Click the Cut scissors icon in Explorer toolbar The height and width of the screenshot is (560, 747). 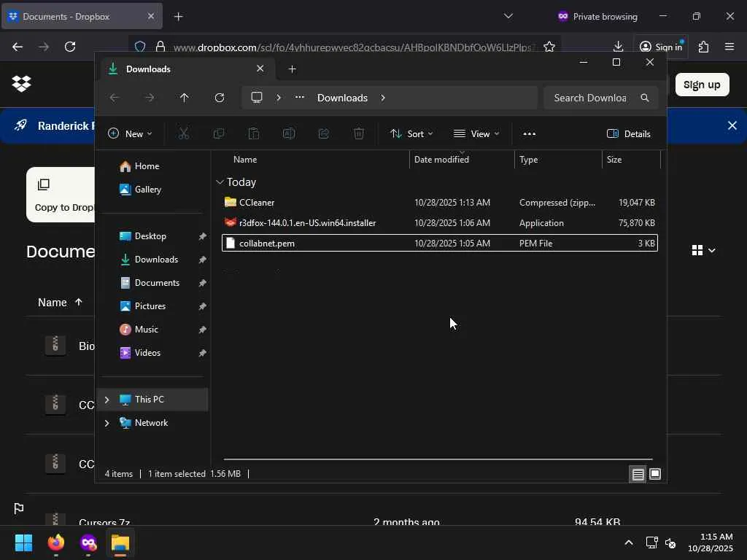pyautogui.click(x=183, y=134)
